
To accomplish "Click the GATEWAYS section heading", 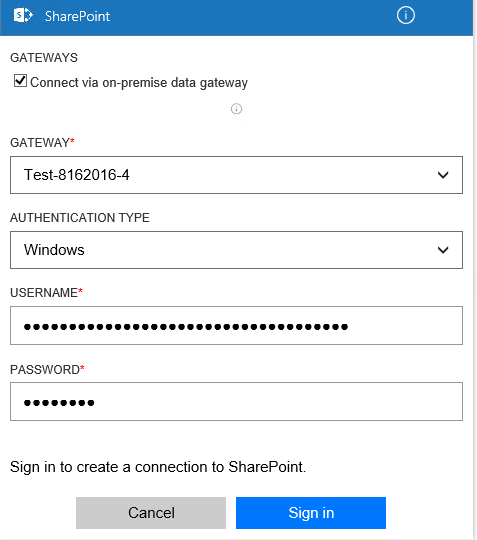I will coord(44,58).
